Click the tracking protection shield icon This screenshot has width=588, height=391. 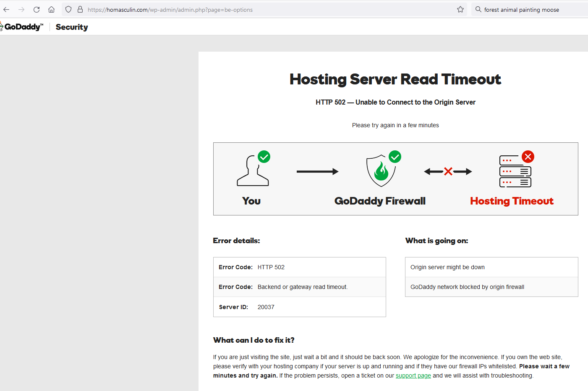coord(68,10)
